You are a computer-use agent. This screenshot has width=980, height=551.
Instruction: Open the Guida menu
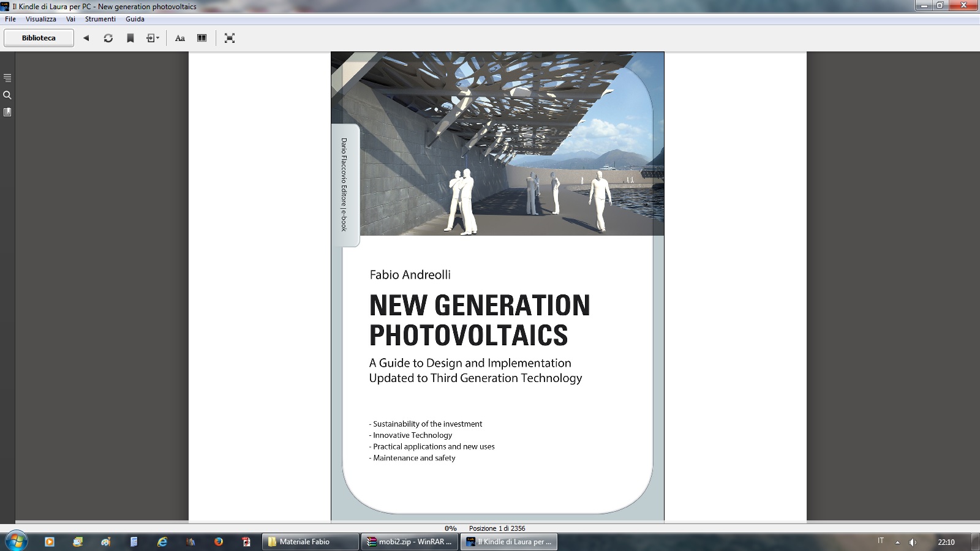point(135,19)
